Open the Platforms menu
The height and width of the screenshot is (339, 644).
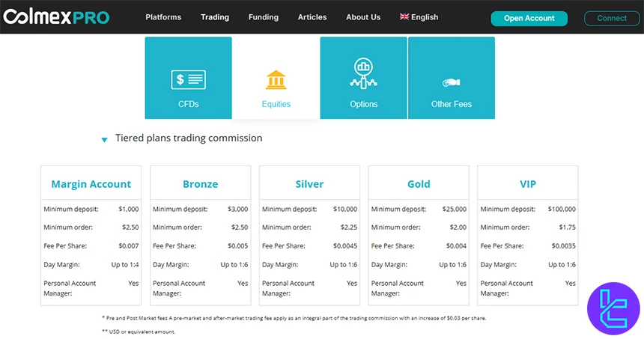pos(163,17)
